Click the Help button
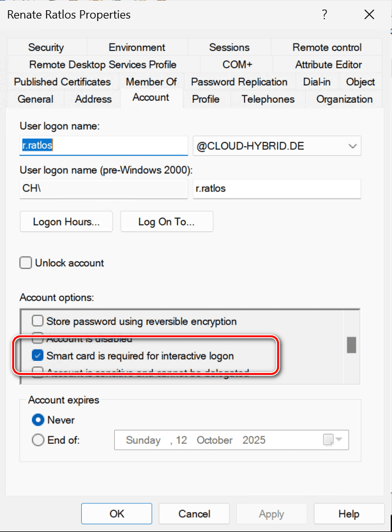392x532 pixels. (349, 513)
